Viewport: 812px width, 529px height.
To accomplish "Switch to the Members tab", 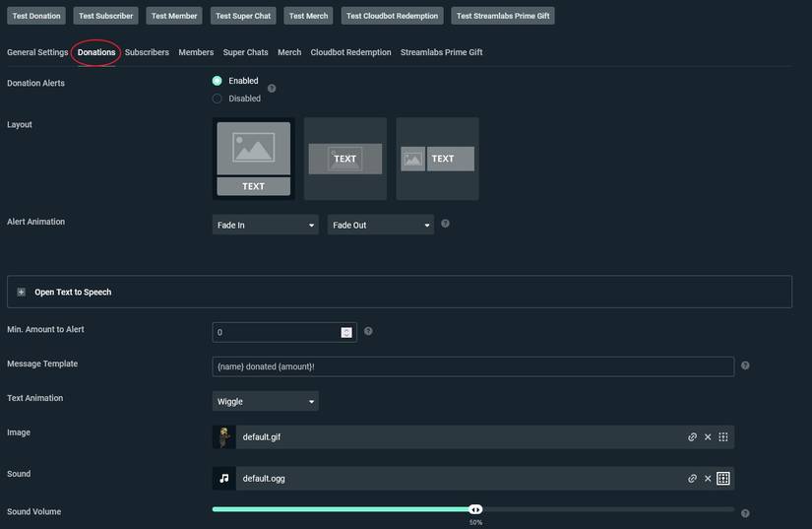I will click(x=196, y=52).
